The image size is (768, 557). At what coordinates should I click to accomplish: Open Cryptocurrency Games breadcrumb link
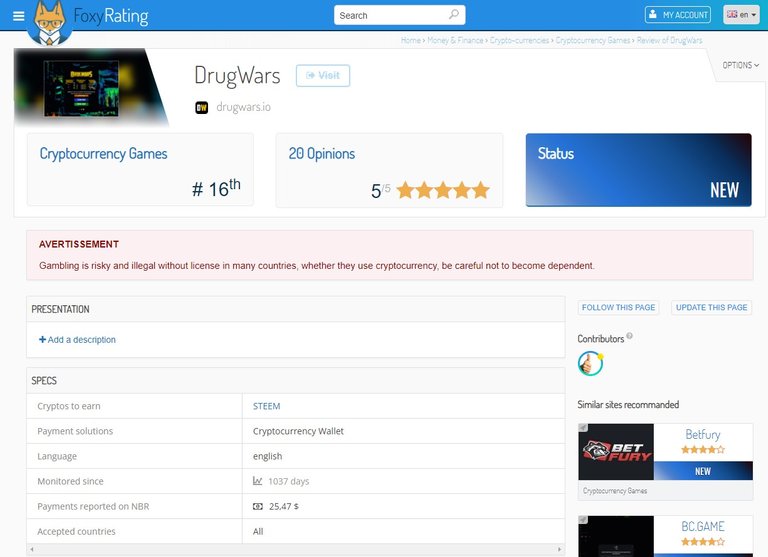pyautogui.click(x=593, y=40)
